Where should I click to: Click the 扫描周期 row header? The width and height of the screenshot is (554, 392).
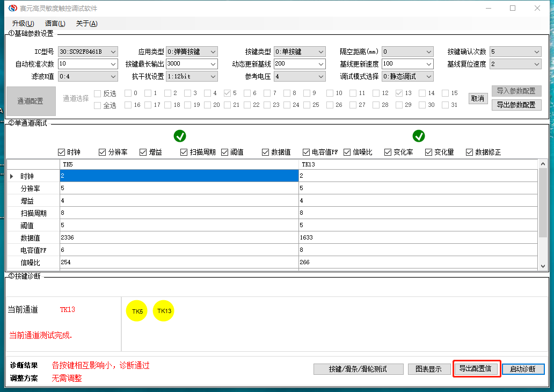[x=33, y=213]
